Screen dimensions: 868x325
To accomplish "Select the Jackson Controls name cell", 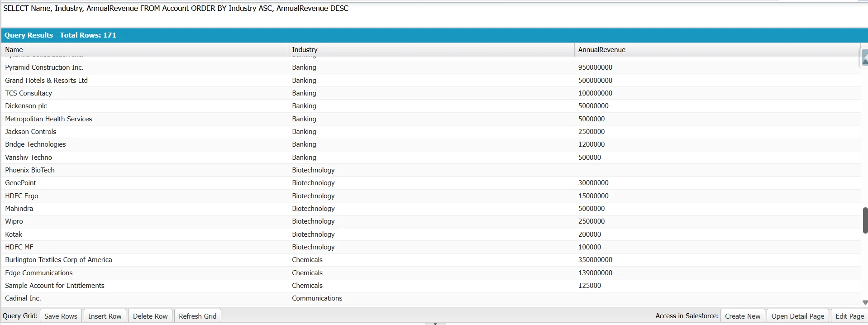I will point(144,131).
